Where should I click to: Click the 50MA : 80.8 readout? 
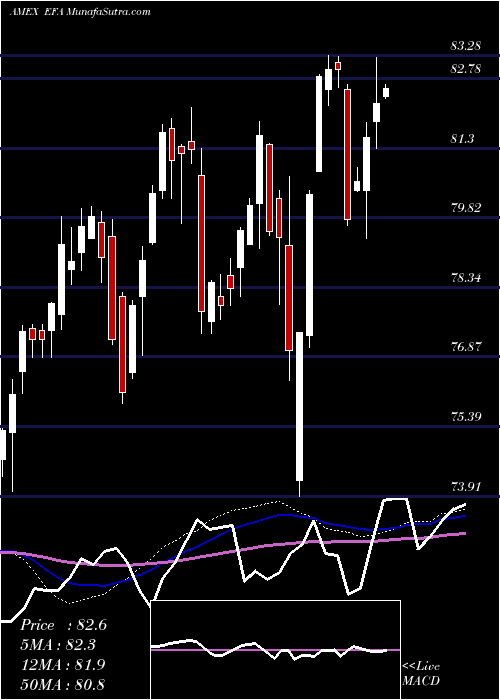click(63, 684)
